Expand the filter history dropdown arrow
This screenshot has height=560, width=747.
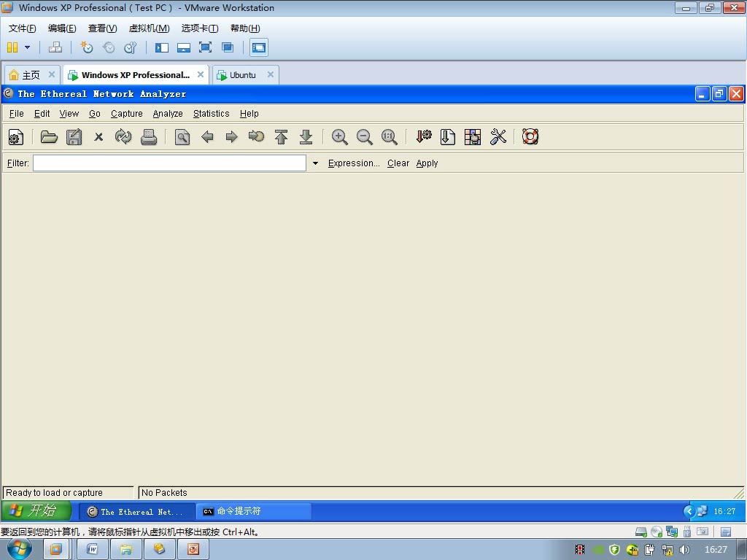click(315, 163)
